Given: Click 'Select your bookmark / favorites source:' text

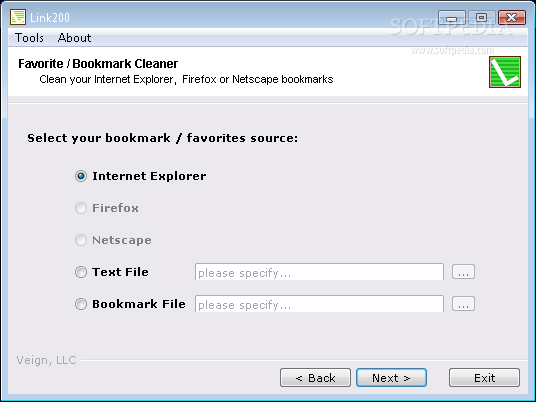Looking at the screenshot, I should coord(162,138).
